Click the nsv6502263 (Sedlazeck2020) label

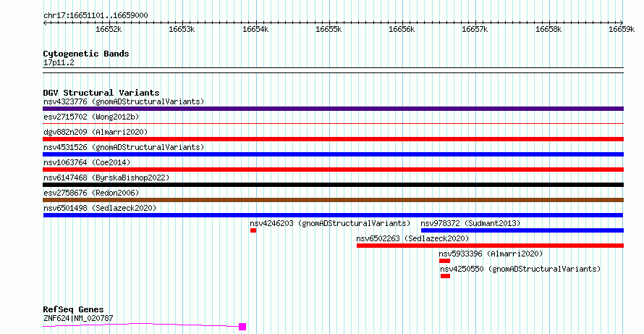coord(412,238)
